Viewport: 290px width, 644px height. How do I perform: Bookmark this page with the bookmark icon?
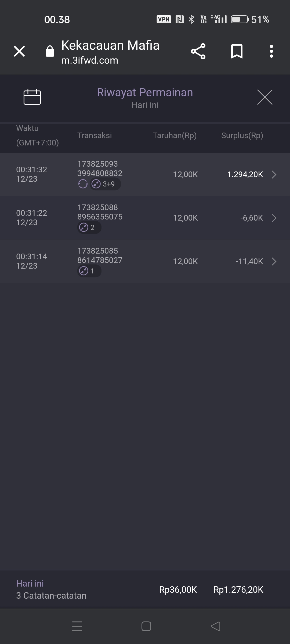[x=237, y=51]
